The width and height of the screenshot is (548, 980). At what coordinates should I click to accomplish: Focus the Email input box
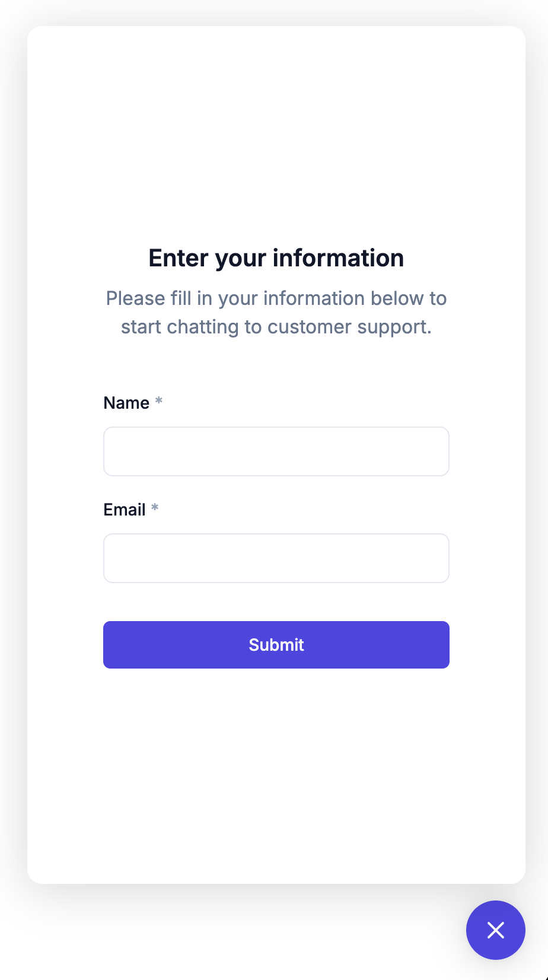click(x=276, y=558)
